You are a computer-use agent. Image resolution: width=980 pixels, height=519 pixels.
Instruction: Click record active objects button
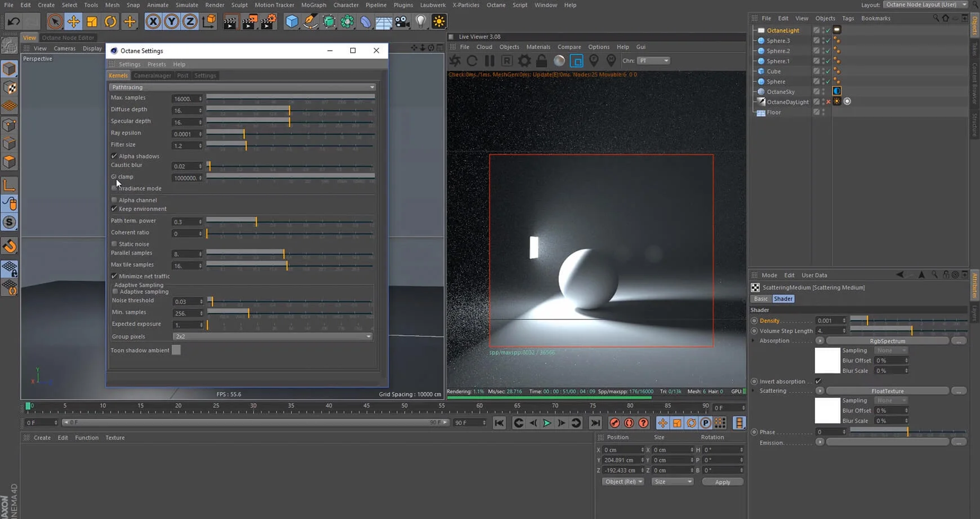click(x=614, y=423)
